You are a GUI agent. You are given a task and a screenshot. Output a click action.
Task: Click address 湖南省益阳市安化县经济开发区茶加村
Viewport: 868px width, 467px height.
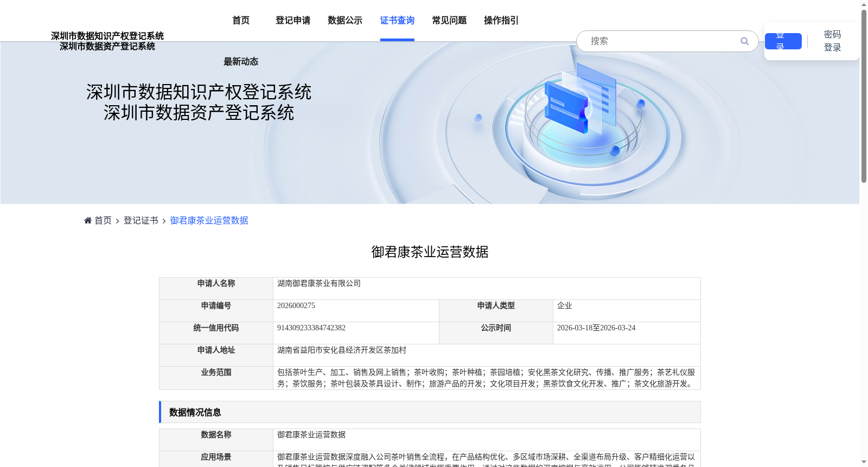pos(342,350)
